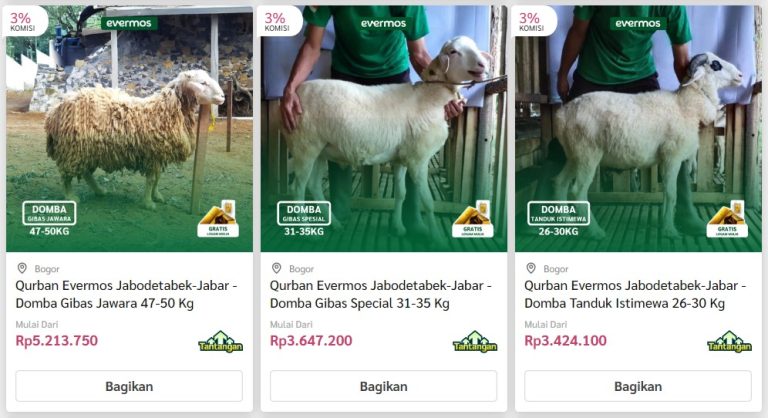Click 3% Komisi badge on Tanduk Istimewa image
The width and height of the screenshot is (768, 418).
(x=532, y=22)
